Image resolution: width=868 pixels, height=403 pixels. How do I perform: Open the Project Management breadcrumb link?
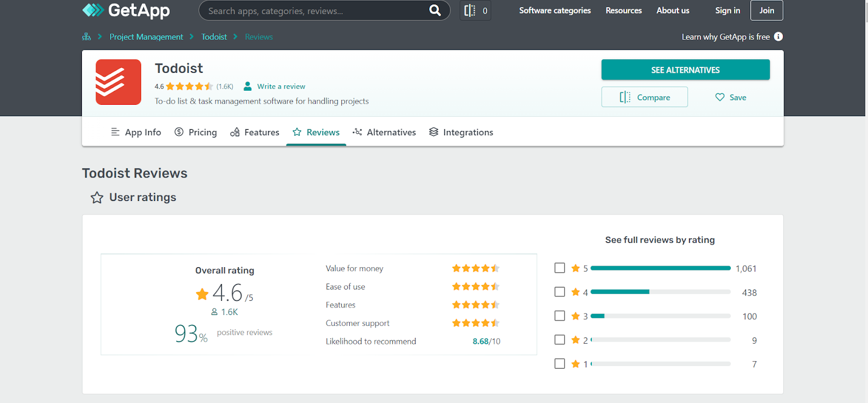[x=146, y=37]
